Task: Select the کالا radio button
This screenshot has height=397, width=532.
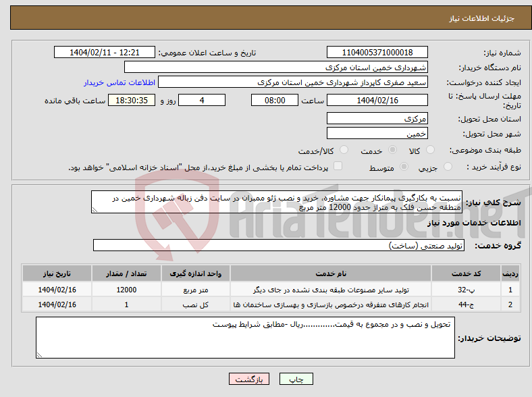Action: pos(430,150)
